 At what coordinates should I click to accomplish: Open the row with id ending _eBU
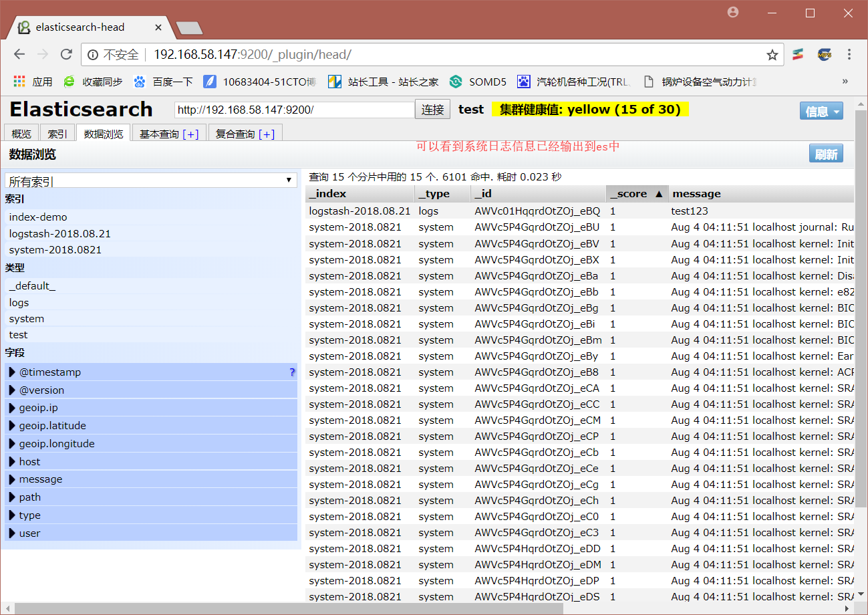579,227
